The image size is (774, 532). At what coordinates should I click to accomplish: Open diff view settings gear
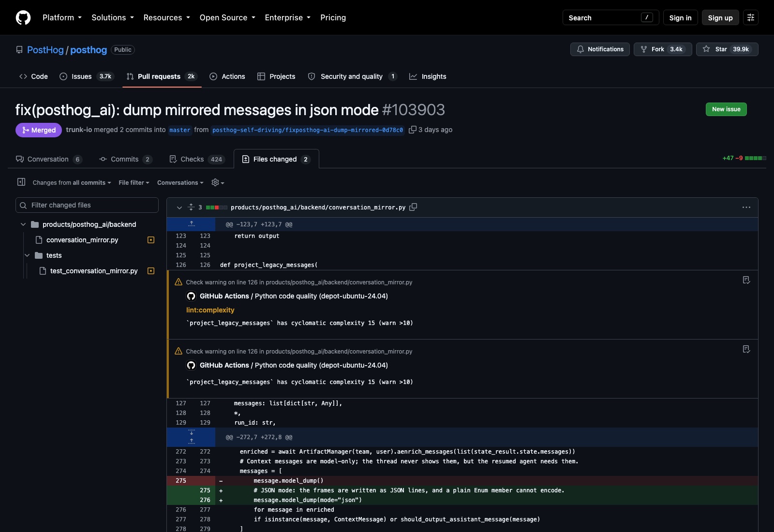pos(218,182)
